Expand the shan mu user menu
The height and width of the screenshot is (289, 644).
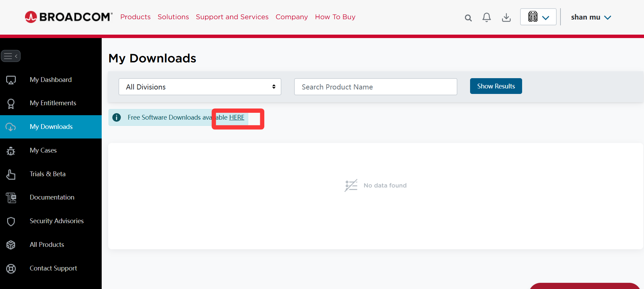[591, 17]
